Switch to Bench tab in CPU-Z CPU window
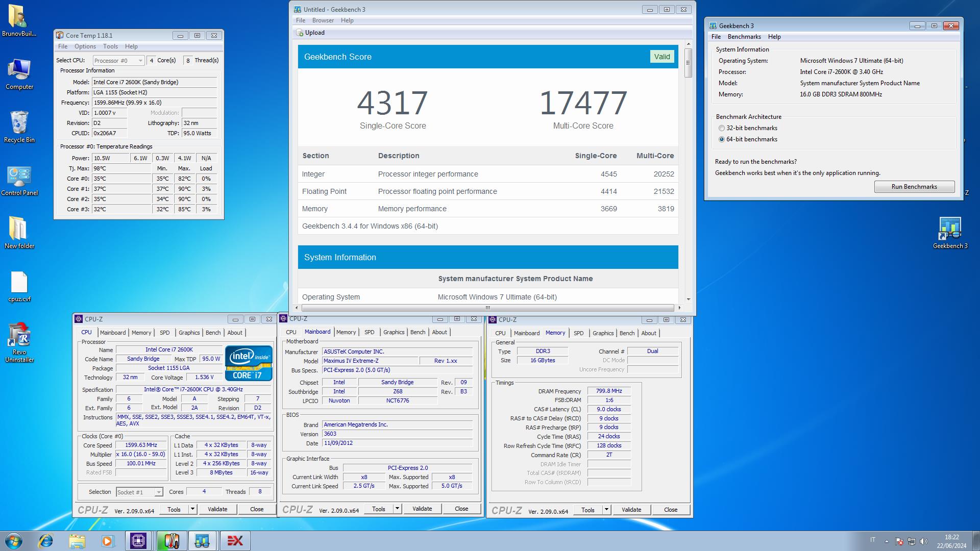This screenshot has width=980, height=551. click(213, 333)
